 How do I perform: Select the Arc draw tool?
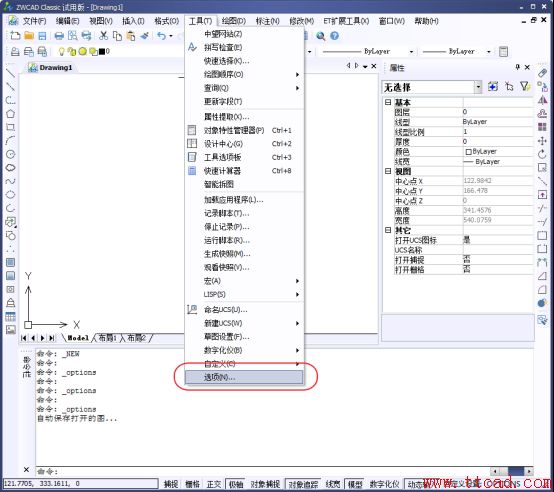(11, 141)
